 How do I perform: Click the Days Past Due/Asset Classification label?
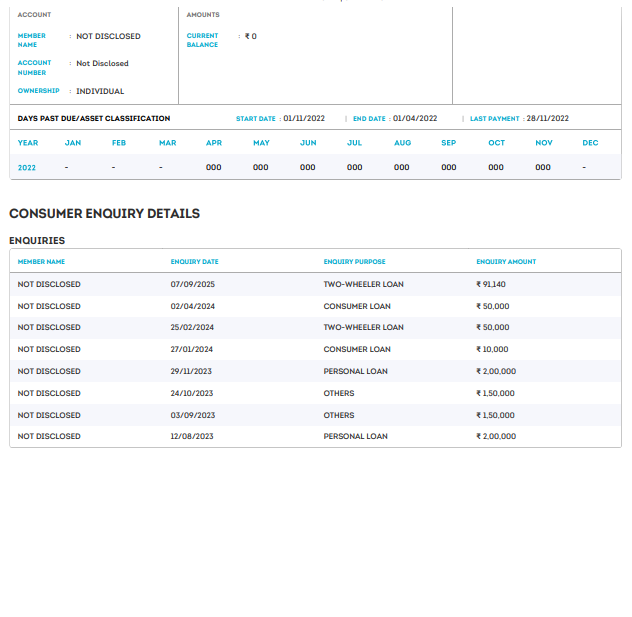click(x=94, y=119)
